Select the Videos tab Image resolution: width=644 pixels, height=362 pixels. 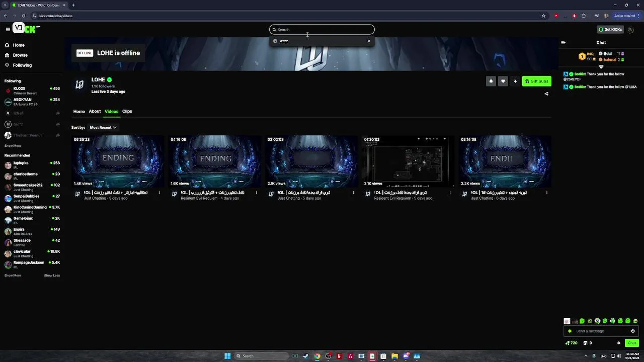[111, 111]
